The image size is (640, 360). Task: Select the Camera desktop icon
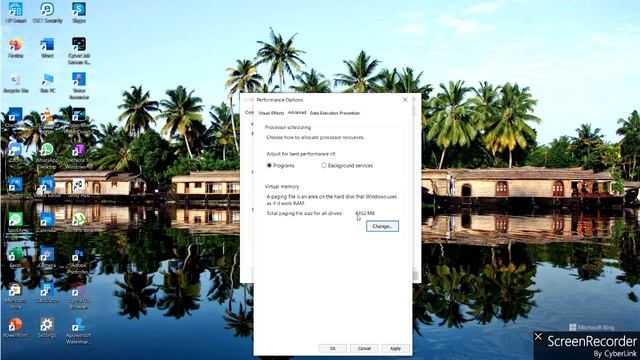[47, 258]
